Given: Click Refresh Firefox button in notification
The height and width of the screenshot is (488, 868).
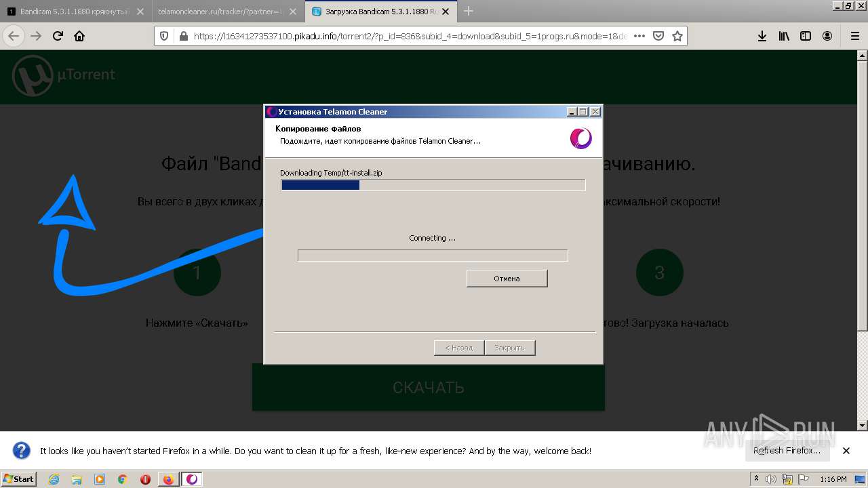Looking at the screenshot, I should click(x=787, y=451).
